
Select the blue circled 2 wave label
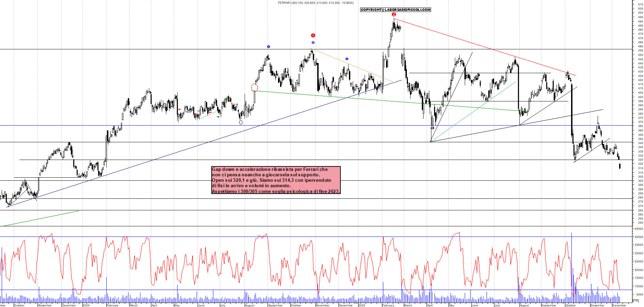point(347,59)
